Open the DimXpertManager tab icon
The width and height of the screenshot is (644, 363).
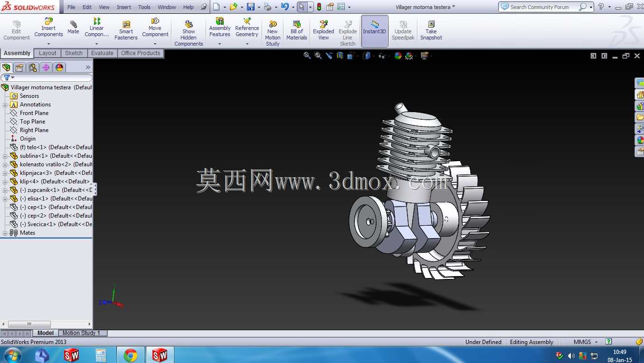[46, 67]
